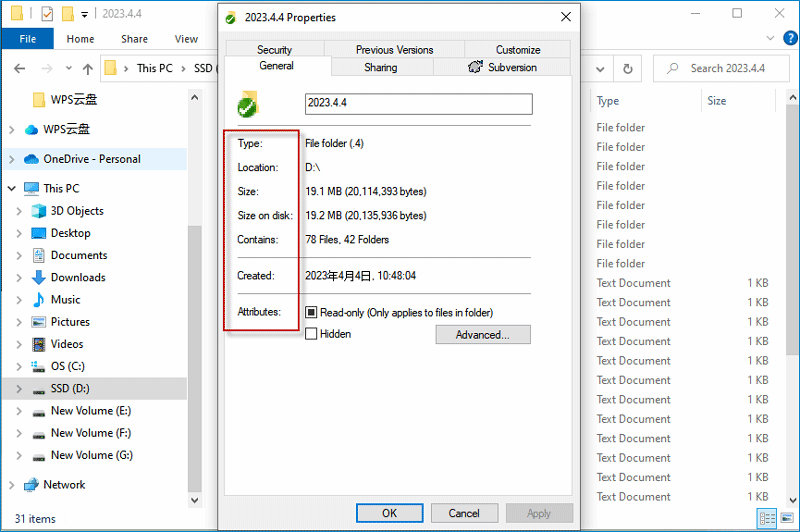Click the Desktop folder icon
This screenshot has width=800, height=532.
coord(39,233)
